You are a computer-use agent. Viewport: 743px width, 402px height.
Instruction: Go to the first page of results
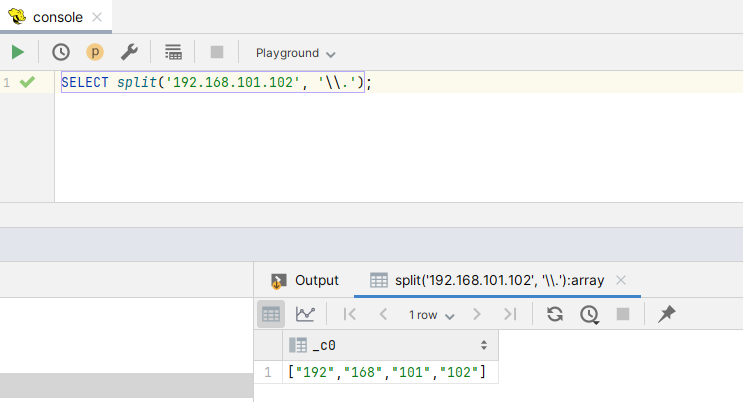tap(349, 314)
